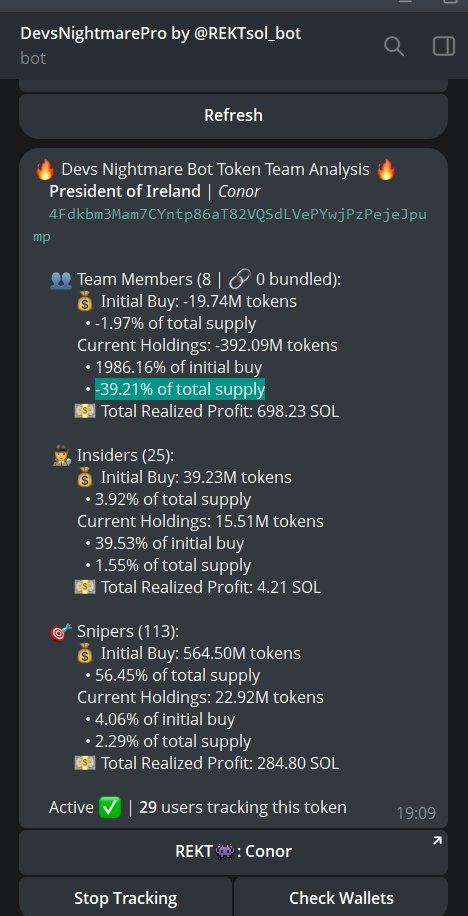The width and height of the screenshot is (468, 916).
Task: Click the green Active checkmark emoji
Action: click(x=110, y=807)
